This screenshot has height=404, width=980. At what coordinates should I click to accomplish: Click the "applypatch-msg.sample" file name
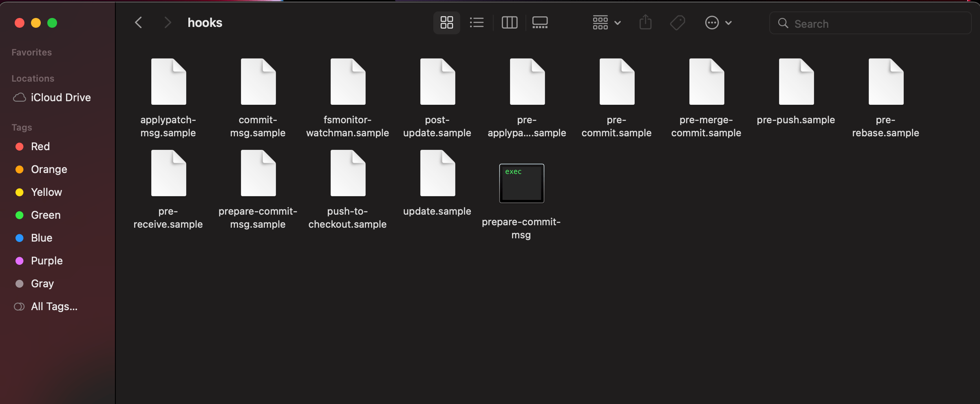pos(168,127)
